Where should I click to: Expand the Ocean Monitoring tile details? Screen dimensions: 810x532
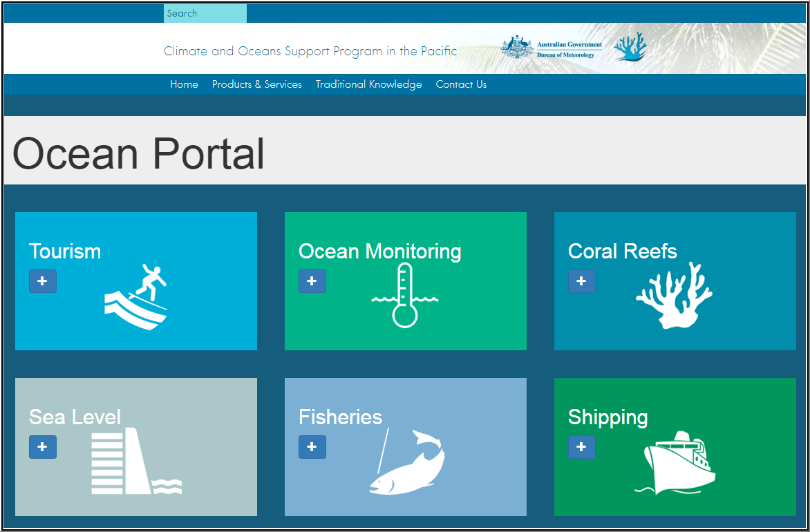[312, 281]
